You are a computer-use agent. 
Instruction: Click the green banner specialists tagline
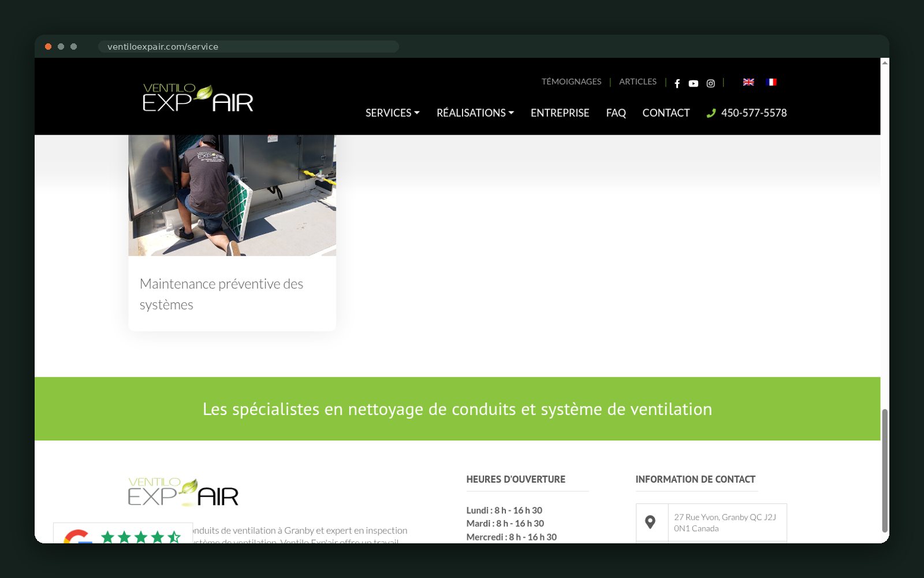(457, 409)
